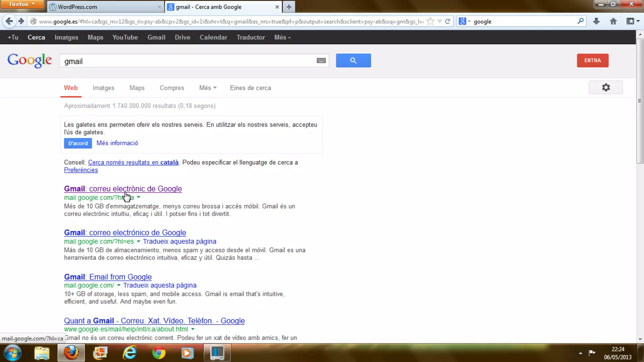Screen dimensions: 644x362
Task: Launch Internet Explorer from the taskbar
Action: pos(130,353)
